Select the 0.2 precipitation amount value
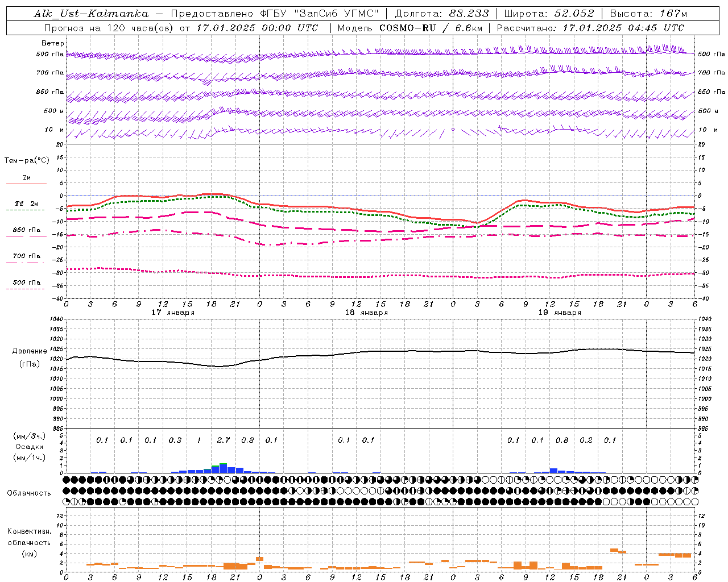Screen dimensions: 728x582 [586, 440]
